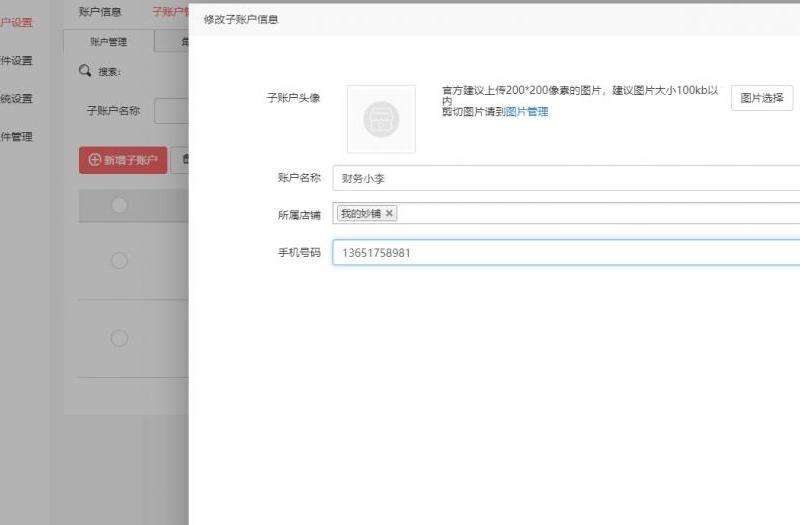The height and width of the screenshot is (525, 800).
Task: Click the 图片选择 button
Action: pyautogui.click(x=761, y=98)
